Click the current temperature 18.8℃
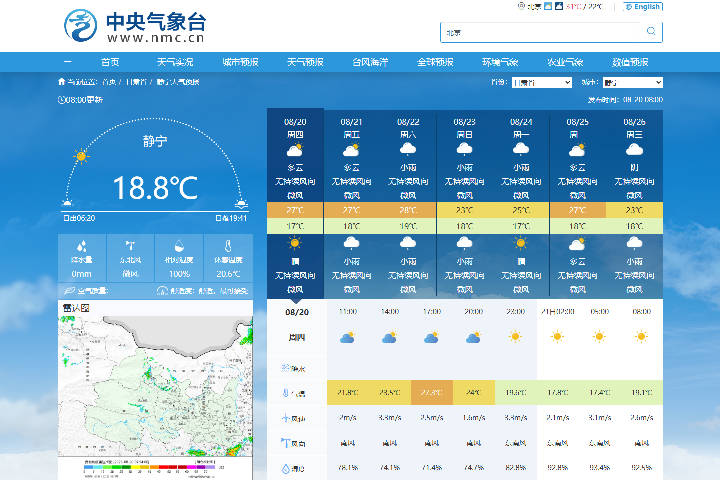This screenshot has width=720, height=480. pos(156,187)
